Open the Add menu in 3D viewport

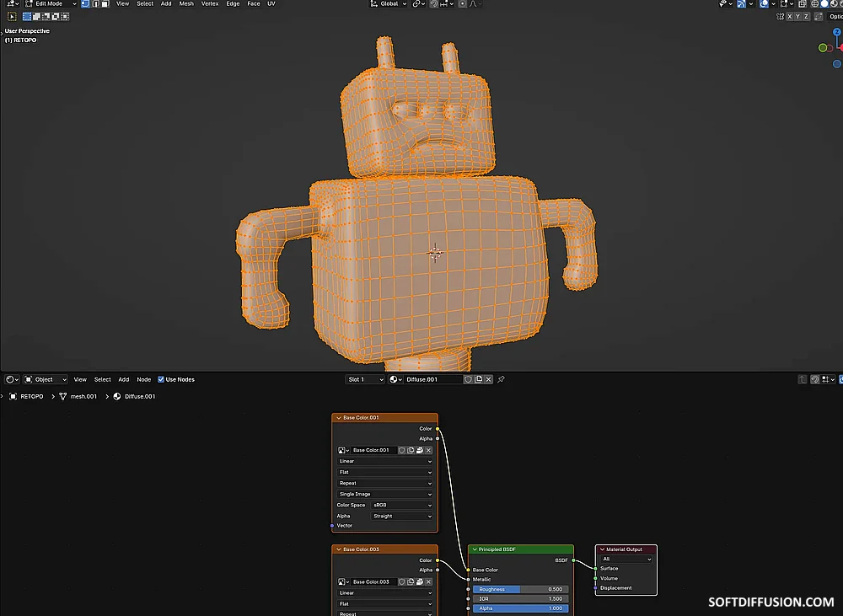point(166,3)
